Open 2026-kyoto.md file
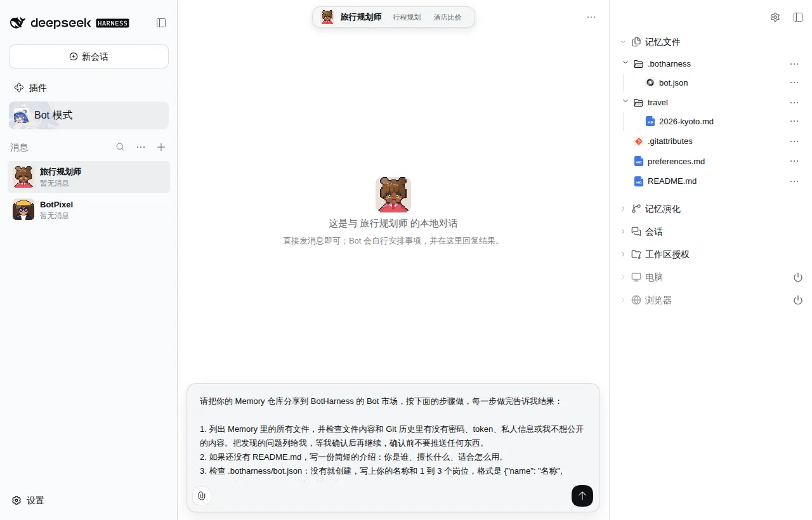 click(x=679, y=121)
